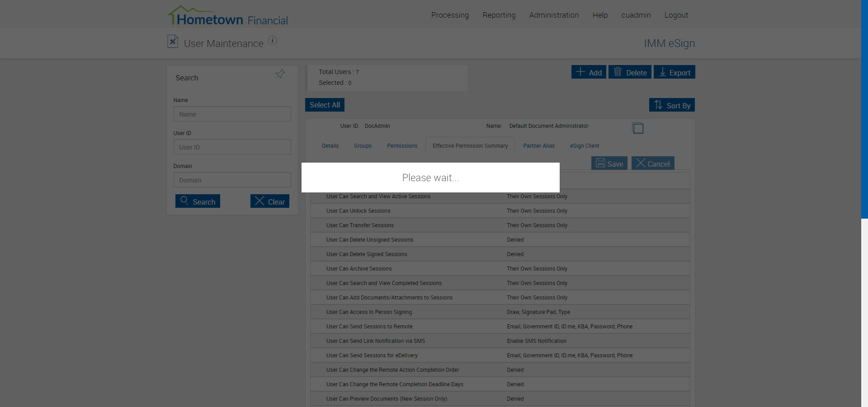Click the 'IMM eSign' product title
868x407 pixels.
(x=670, y=43)
